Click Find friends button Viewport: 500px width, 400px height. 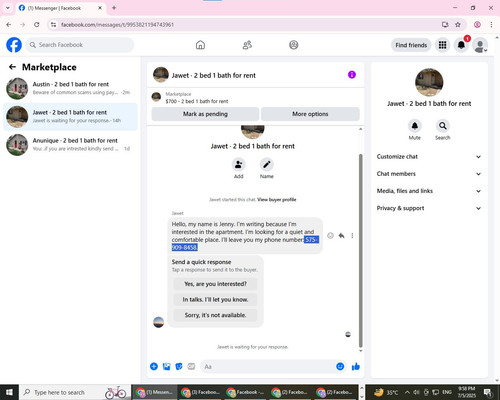click(411, 45)
